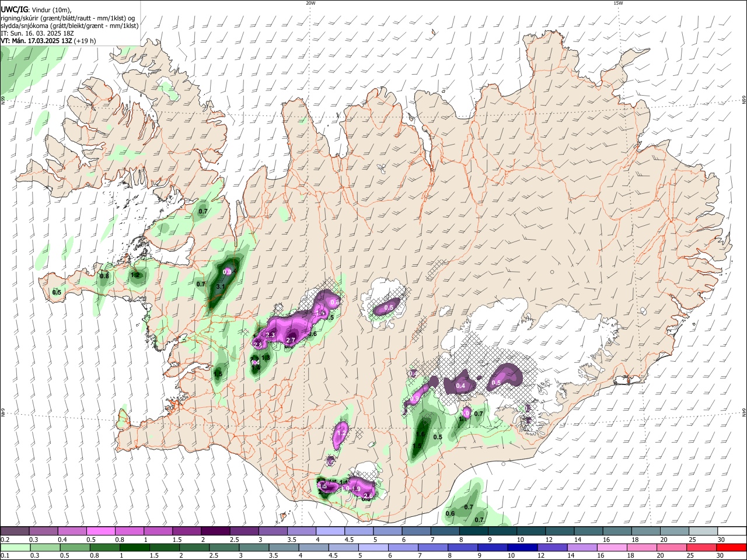Screen dimensions: 747x560
Task: Select palest green lower swatch between 0.1 and 0.3
Action: point(15,547)
